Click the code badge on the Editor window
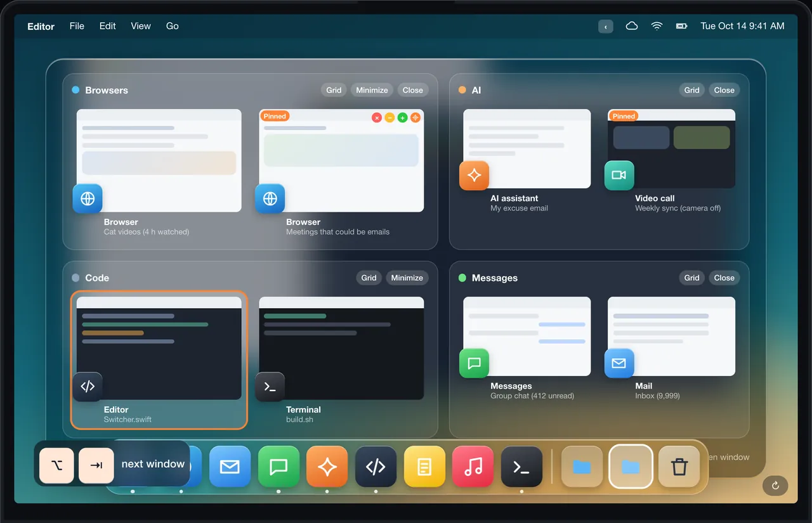 [x=88, y=387]
